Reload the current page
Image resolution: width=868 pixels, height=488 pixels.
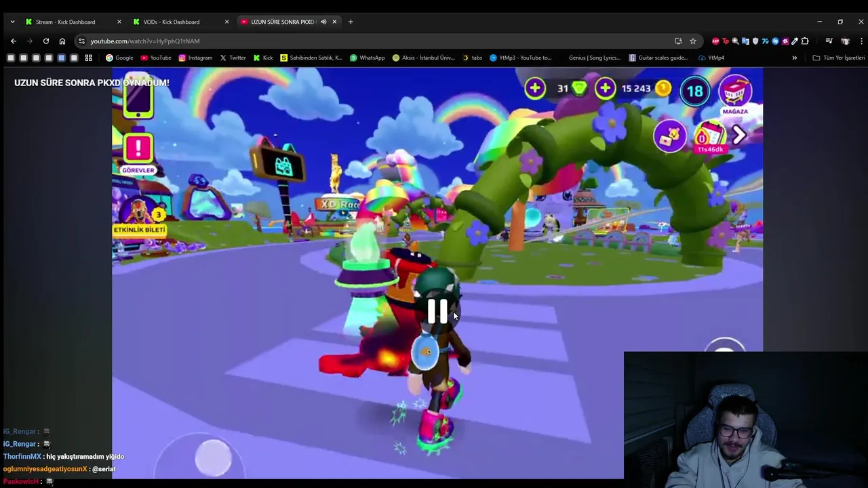pos(45,41)
